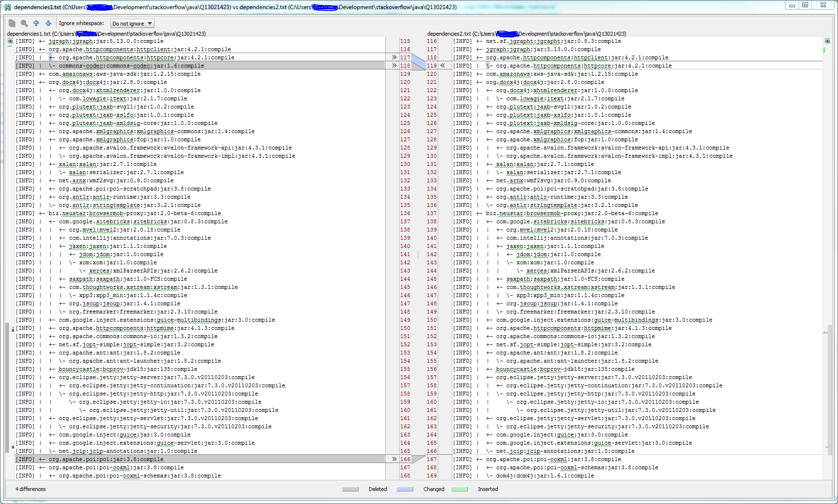
Task: Apply left change at line 118 arrow
Action: (394, 66)
